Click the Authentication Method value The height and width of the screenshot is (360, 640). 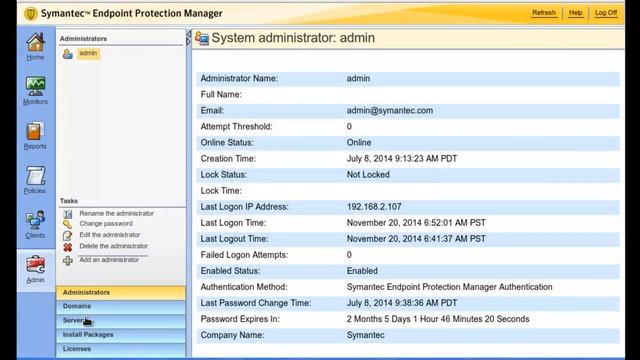coord(449,287)
